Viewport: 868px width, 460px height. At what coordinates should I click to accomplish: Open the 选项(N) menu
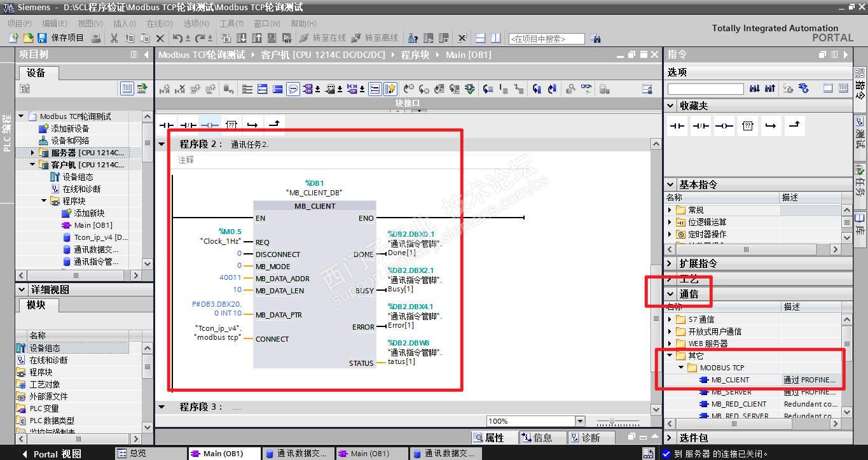pyautogui.click(x=196, y=24)
